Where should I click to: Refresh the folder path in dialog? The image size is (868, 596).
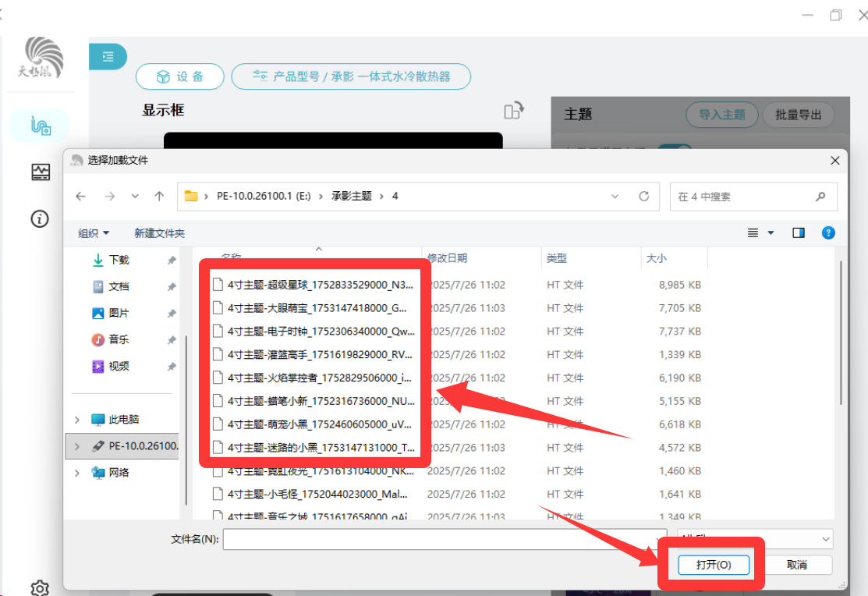(x=644, y=196)
